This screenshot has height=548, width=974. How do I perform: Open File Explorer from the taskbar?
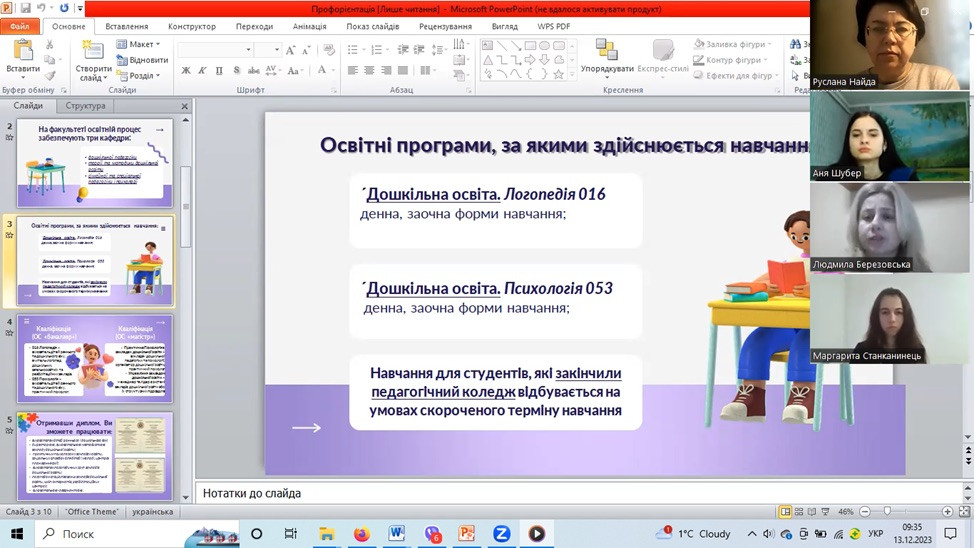[326, 534]
